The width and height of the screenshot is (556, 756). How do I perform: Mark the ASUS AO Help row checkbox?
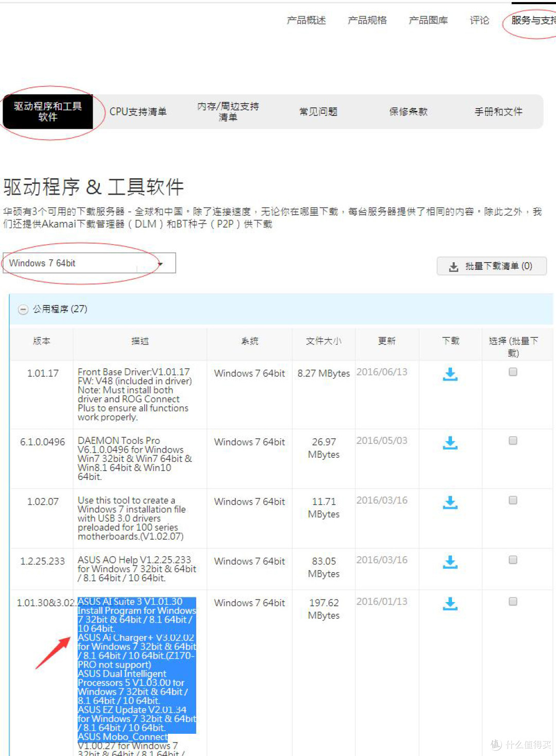click(x=513, y=560)
